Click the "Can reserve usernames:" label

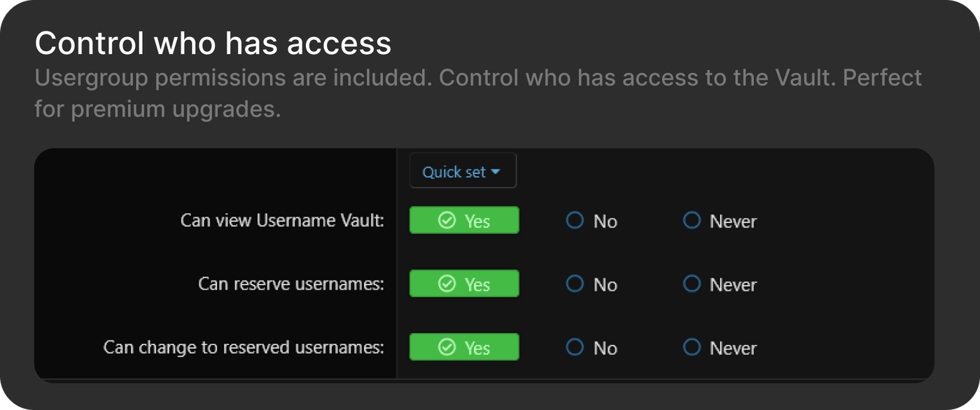click(x=291, y=284)
